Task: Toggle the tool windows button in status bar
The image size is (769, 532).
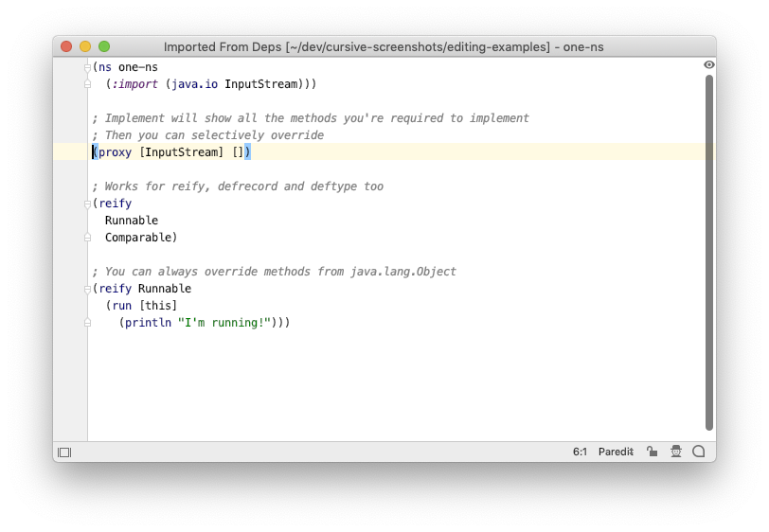Action: (x=64, y=452)
